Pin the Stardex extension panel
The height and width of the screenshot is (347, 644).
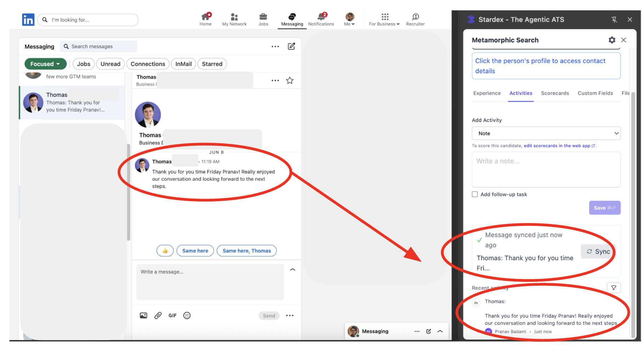[614, 19]
